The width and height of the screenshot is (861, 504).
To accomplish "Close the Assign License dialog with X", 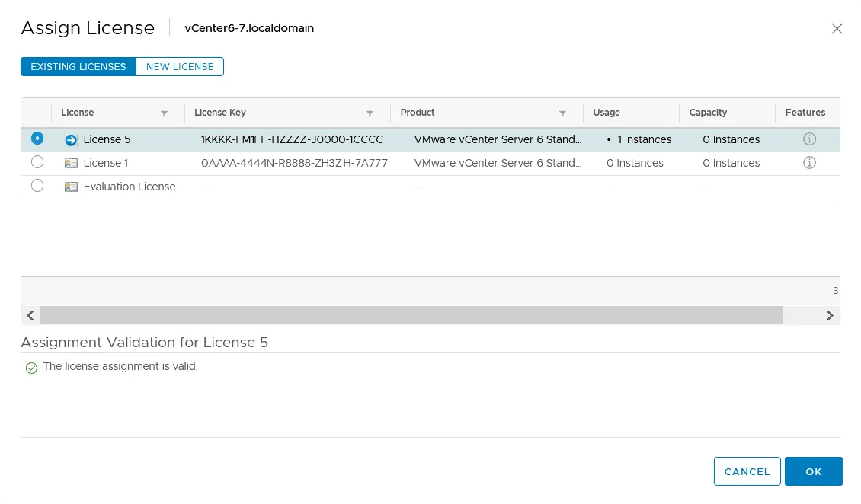I will point(837,29).
